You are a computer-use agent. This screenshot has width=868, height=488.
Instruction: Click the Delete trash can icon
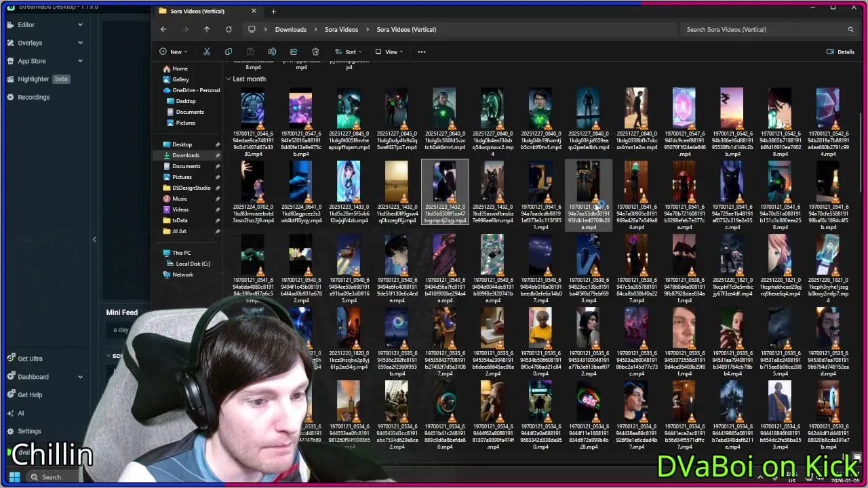315,52
